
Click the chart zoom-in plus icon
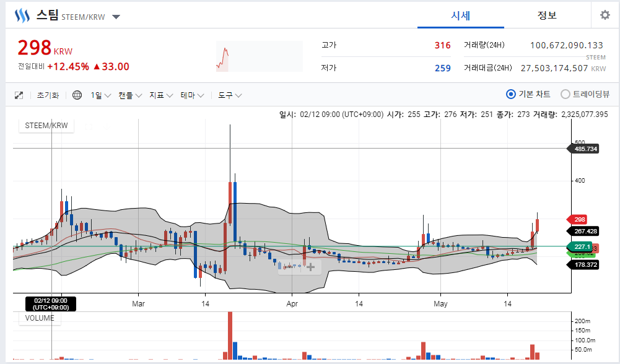[x=310, y=267]
